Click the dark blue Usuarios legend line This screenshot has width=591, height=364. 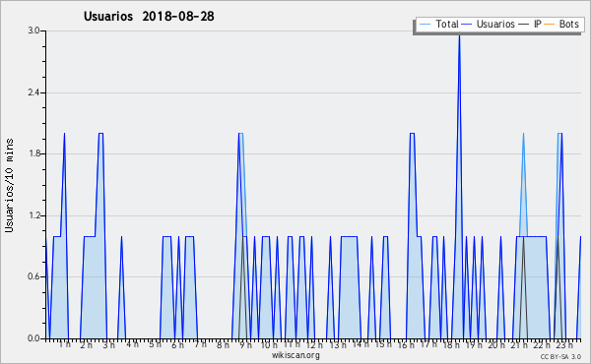[467, 25]
